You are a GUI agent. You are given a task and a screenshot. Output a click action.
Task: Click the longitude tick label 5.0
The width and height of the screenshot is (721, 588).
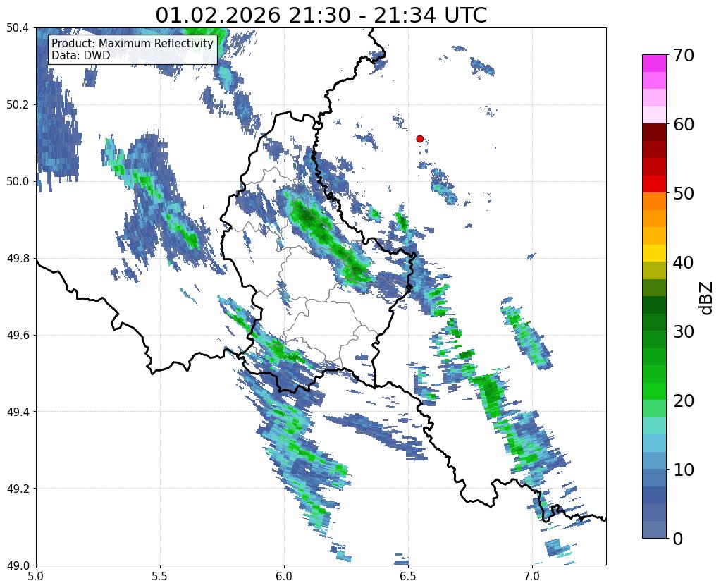pos(36,576)
